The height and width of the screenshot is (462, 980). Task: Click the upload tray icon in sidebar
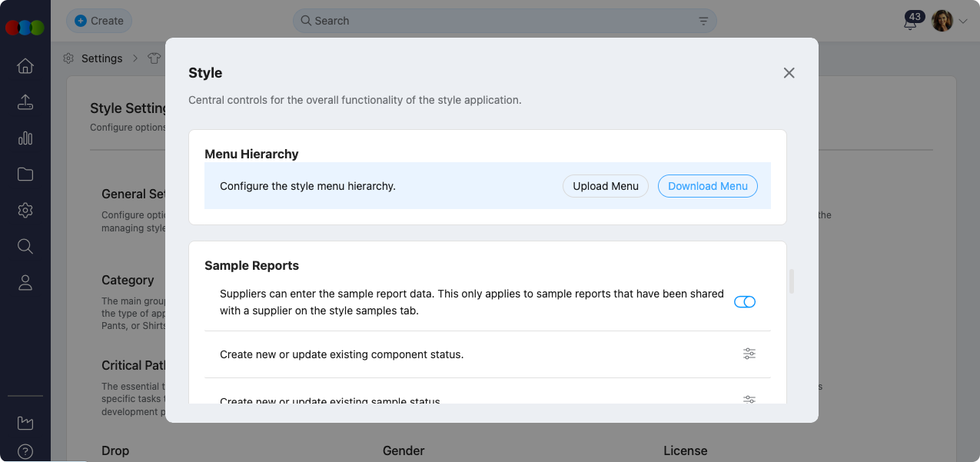point(25,102)
